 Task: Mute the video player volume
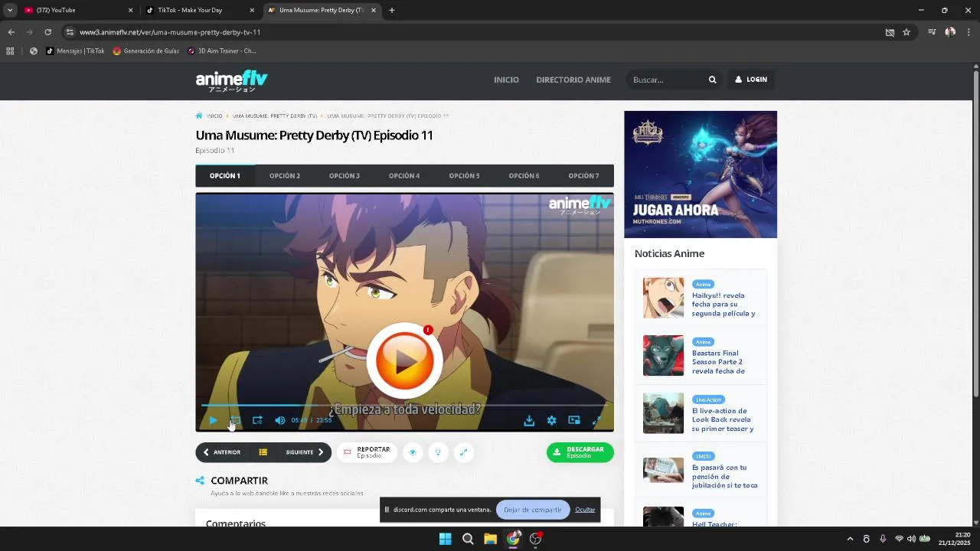click(279, 420)
